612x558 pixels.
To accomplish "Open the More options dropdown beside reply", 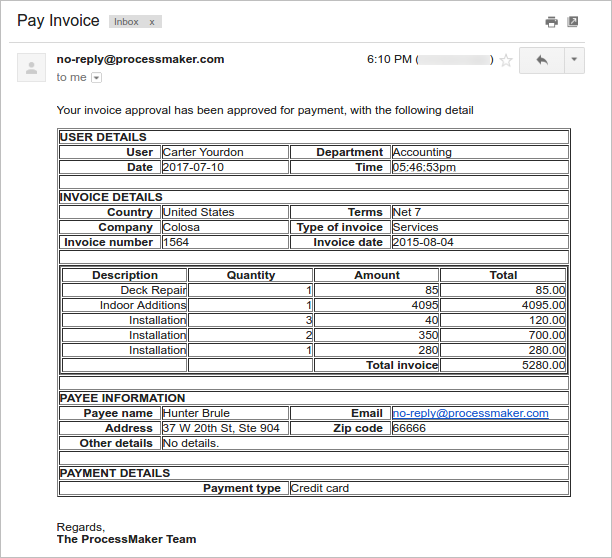I will pyautogui.click(x=573, y=60).
